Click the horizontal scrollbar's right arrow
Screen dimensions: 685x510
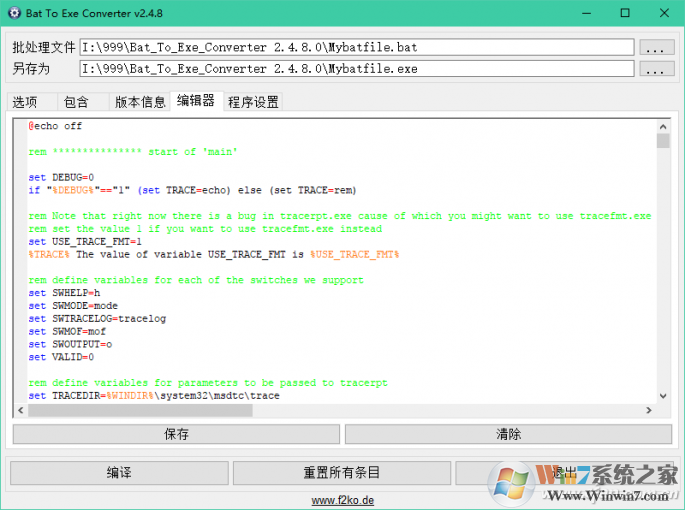coord(649,410)
